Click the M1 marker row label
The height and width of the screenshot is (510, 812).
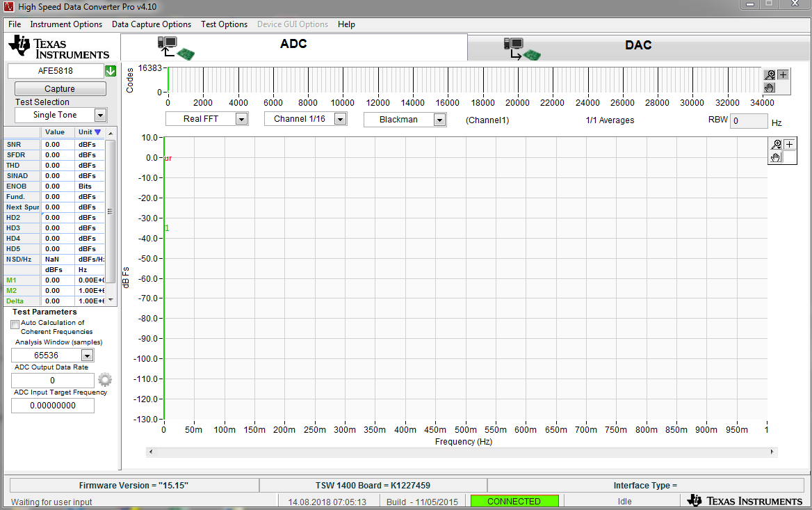coord(11,280)
